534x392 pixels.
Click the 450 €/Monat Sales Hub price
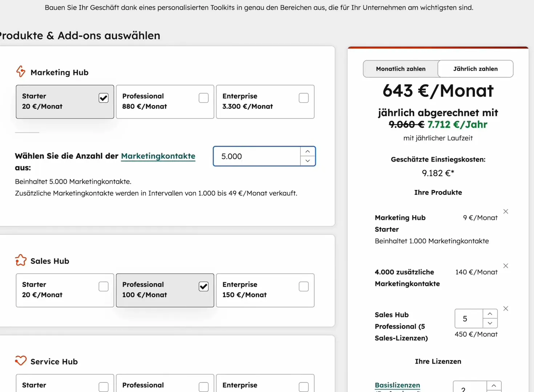tap(476, 334)
